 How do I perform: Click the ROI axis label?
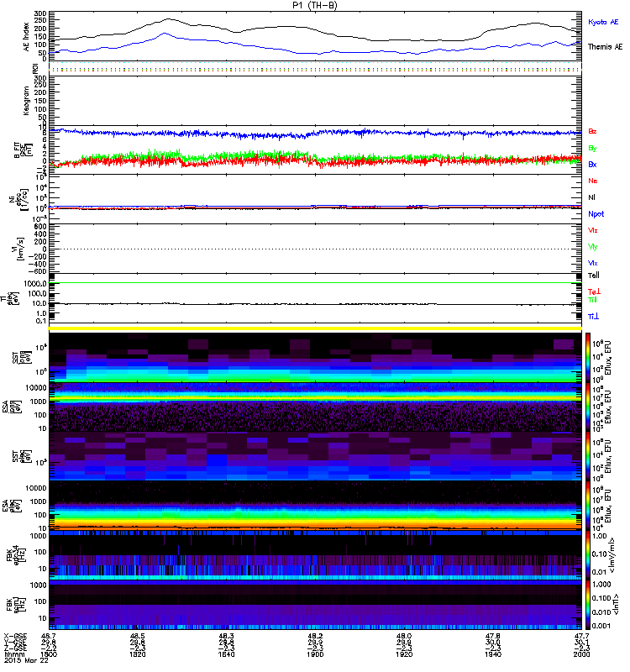pos(35,69)
